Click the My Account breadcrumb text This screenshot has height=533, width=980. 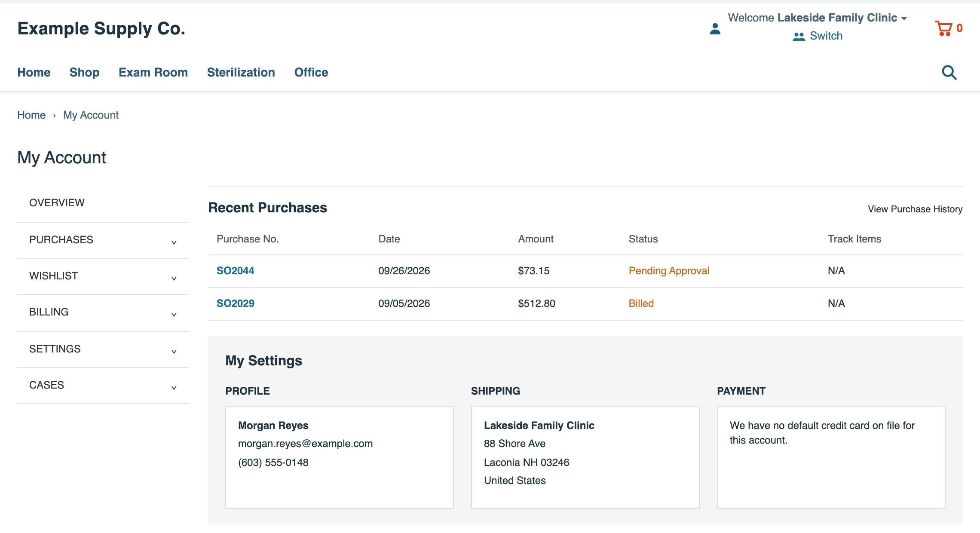91,115
